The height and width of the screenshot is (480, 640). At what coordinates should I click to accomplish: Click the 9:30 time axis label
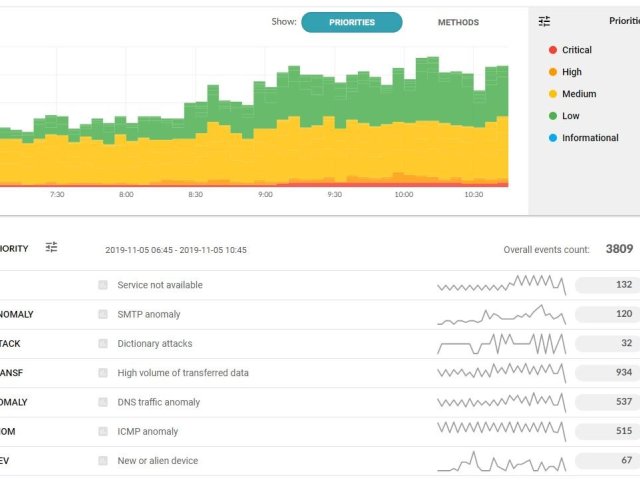[335, 195]
